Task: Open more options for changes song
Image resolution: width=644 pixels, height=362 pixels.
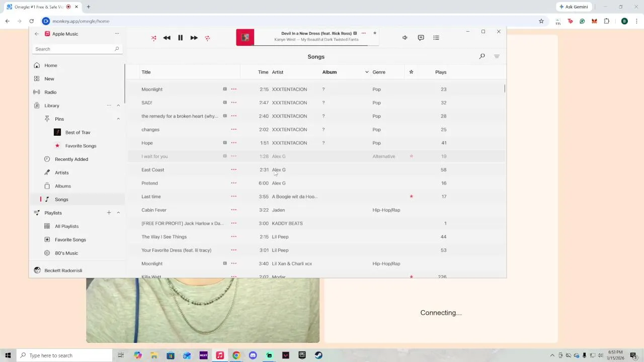Action: tap(233, 129)
